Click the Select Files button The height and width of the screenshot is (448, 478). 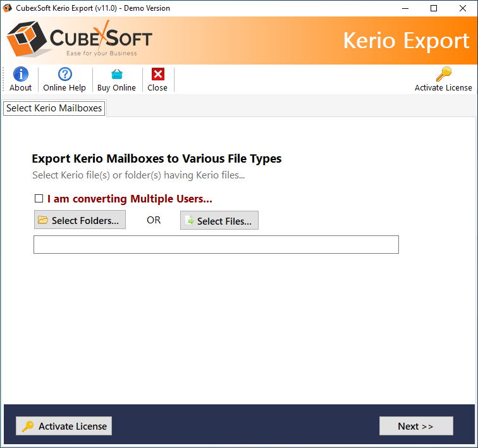219,220
